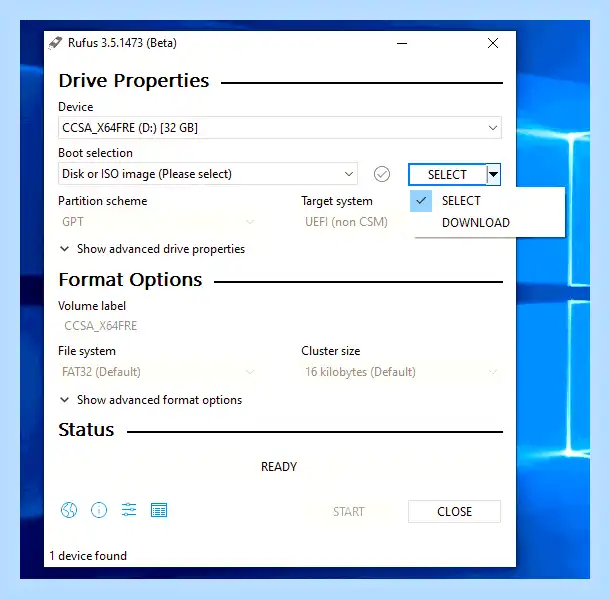
Task: Choose DOWNLOAD in the popup menu
Action: pyautogui.click(x=488, y=222)
